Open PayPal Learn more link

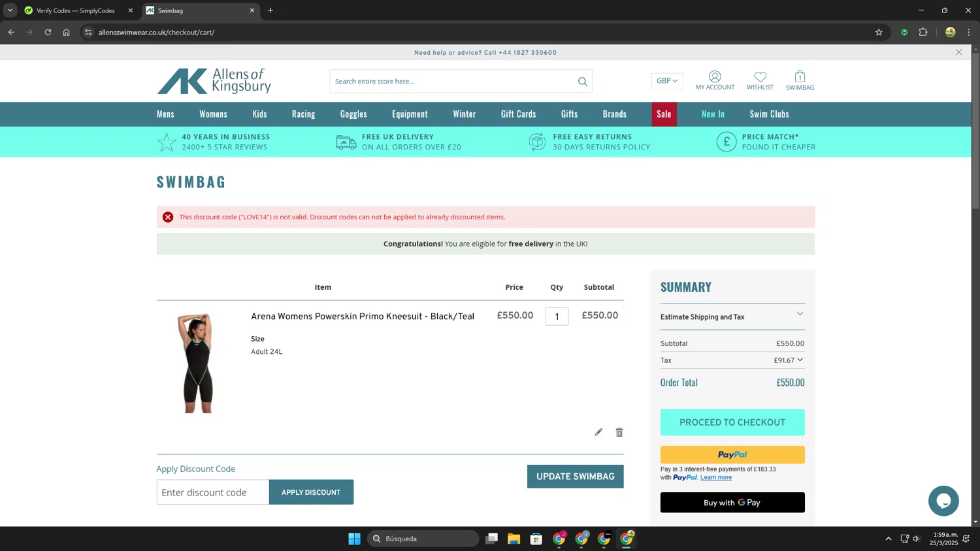click(716, 477)
